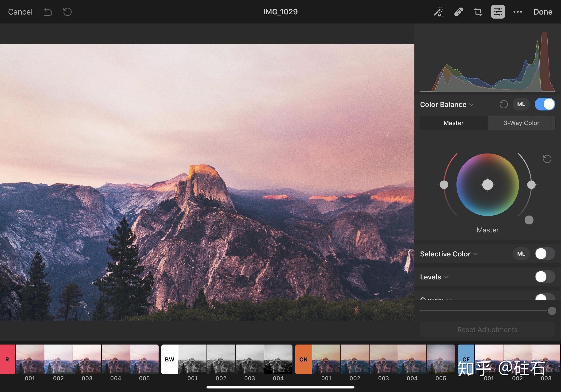
Task: Open the Crop tool
Action: pos(478,12)
